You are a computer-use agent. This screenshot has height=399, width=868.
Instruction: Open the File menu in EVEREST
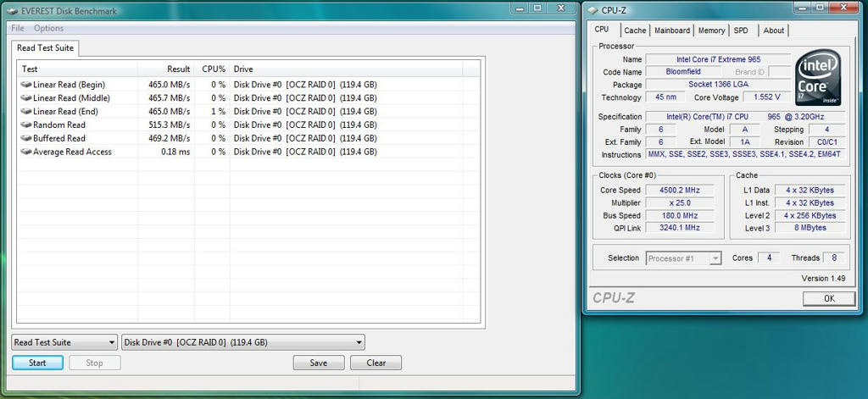click(18, 28)
